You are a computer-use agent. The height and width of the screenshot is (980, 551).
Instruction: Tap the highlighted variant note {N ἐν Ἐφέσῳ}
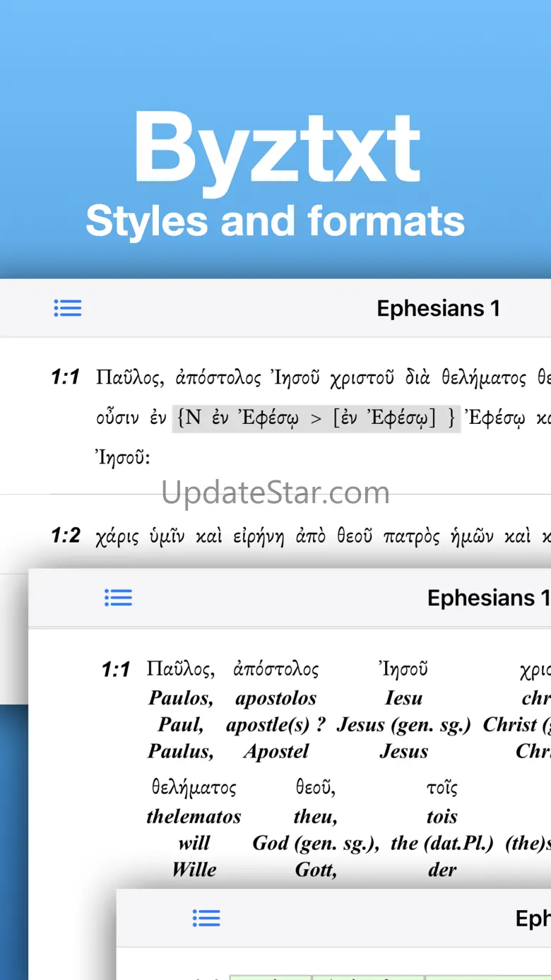tap(316, 418)
